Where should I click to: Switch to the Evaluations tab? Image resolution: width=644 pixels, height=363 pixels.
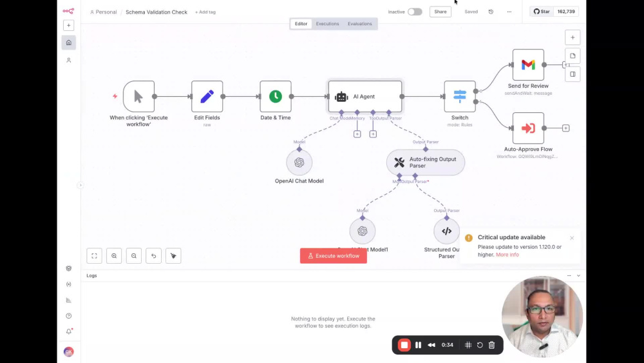point(360,24)
